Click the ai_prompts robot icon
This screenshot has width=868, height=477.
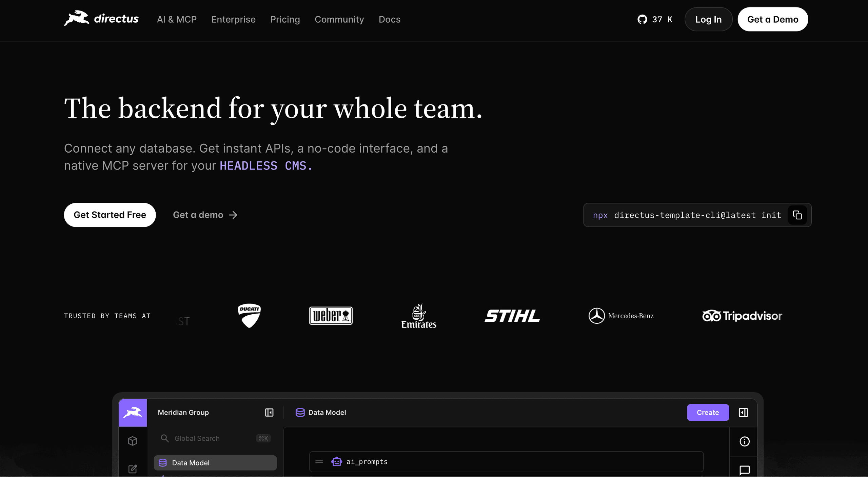coord(337,462)
